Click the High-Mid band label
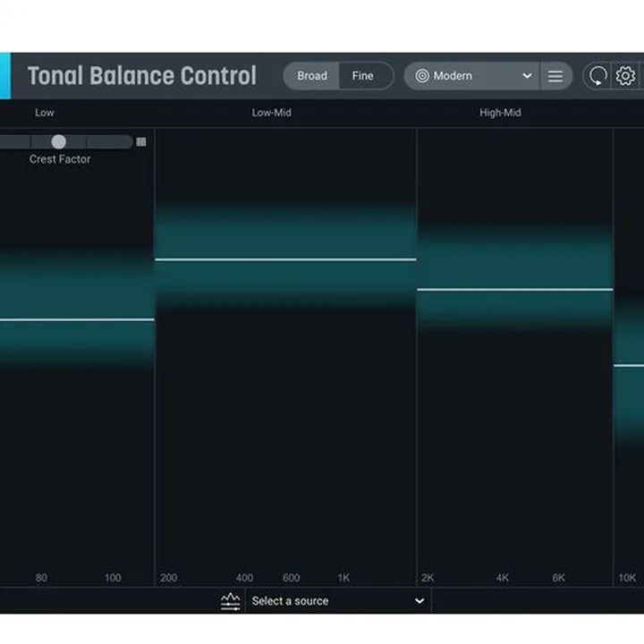Screen dimensions: 644x644 (x=500, y=113)
